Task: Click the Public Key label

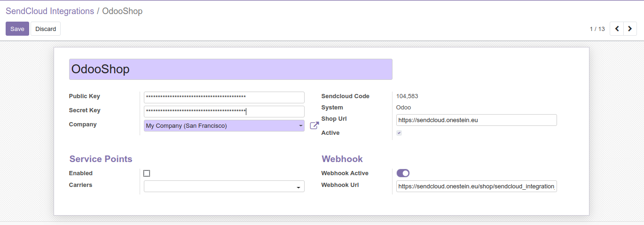Action: [85, 96]
